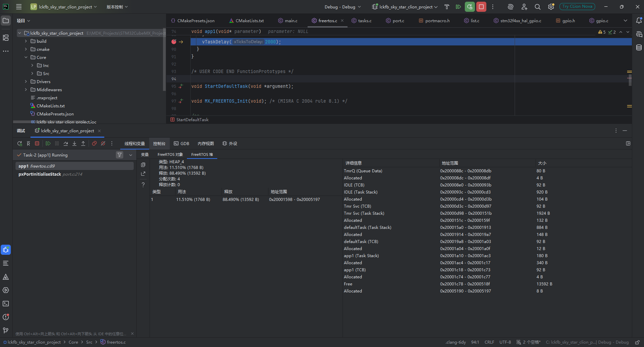Click the Build hammer icon
This screenshot has width=644, height=347.
tap(447, 7)
